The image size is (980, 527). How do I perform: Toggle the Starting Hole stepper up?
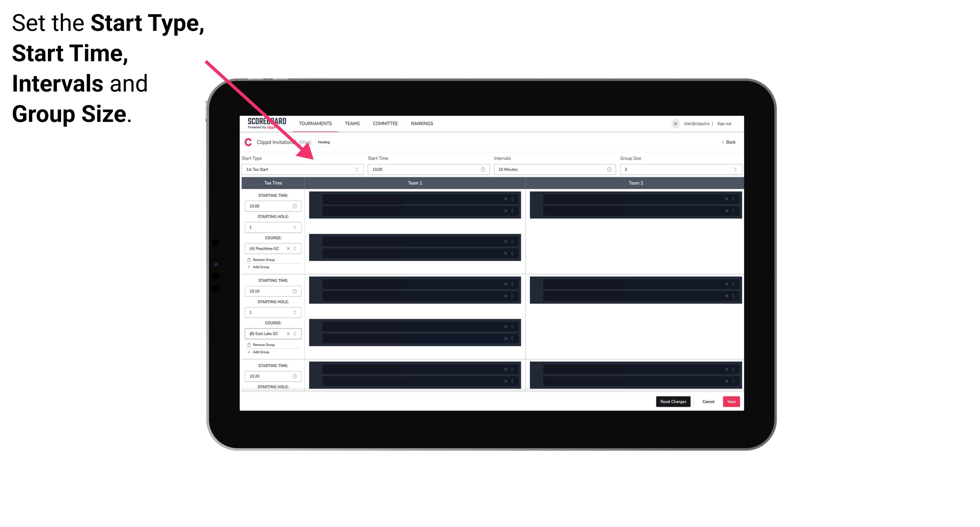[294, 226]
